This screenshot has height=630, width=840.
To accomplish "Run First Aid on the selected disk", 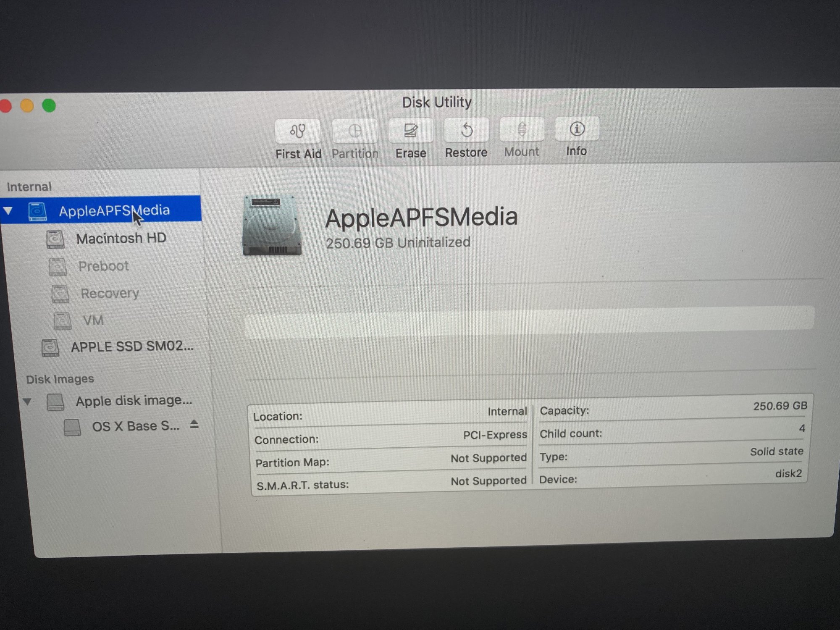I will [x=298, y=131].
